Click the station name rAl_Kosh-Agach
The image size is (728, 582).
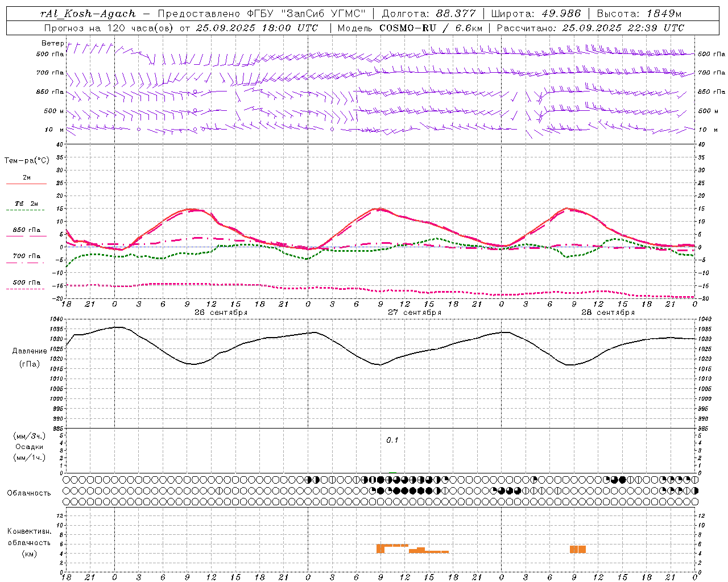(88, 14)
